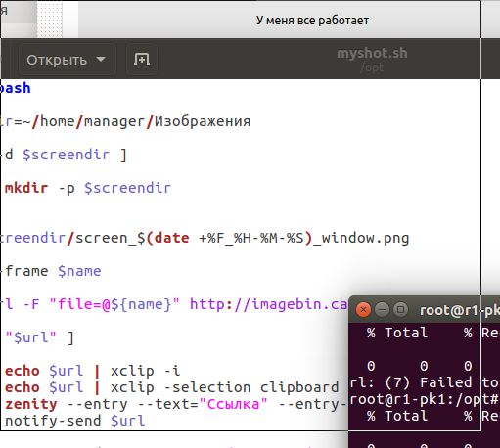Click 'Failed to' error text in terminal
Image resolution: width=500 pixels, height=448 pixels.
[460, 382]
